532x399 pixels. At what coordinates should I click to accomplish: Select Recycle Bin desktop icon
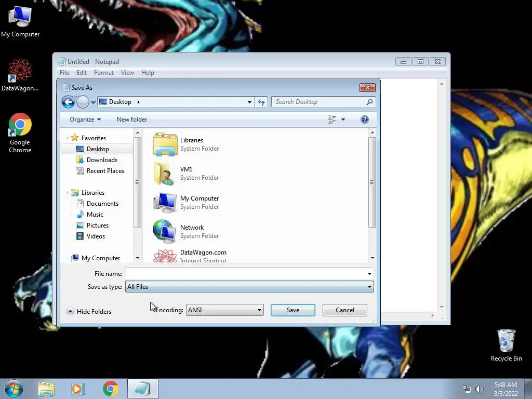coord(506,345)
